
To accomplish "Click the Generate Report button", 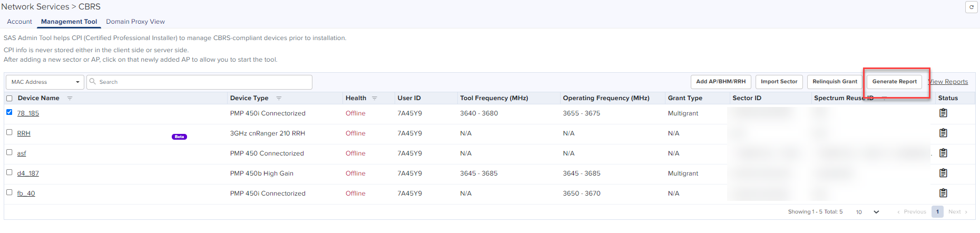I will [x=894, y=82].
